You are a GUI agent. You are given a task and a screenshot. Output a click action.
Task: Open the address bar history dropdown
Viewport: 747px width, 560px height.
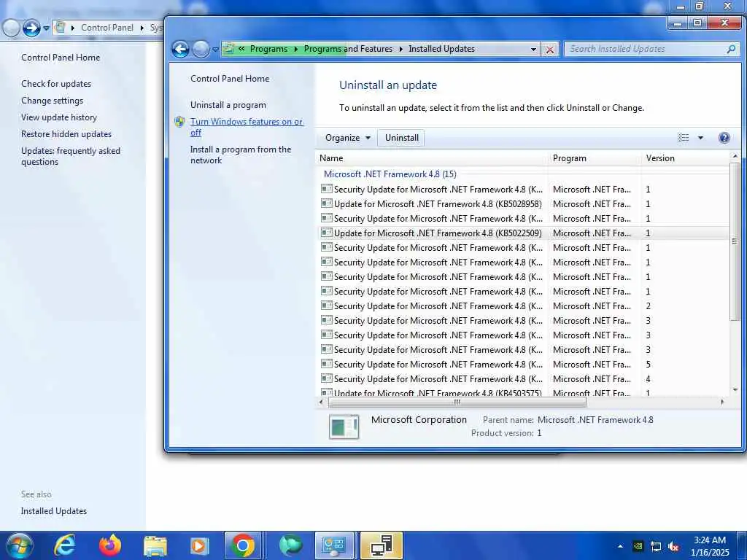click(x=533, y=49)
